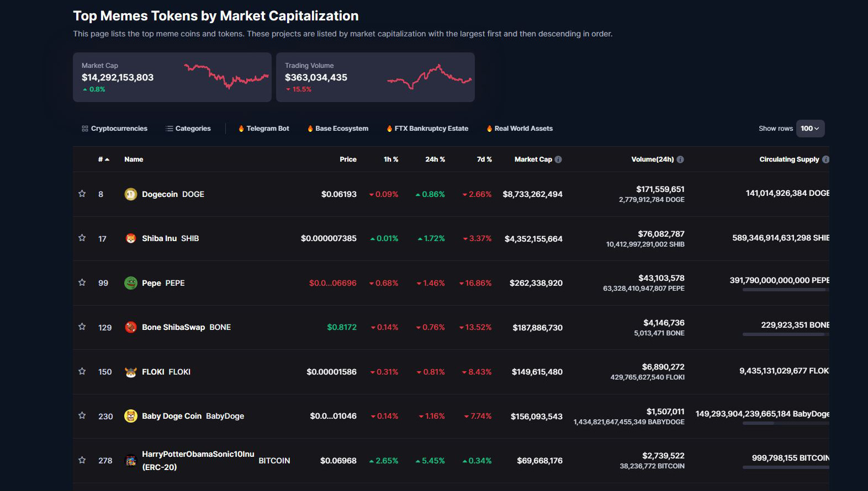Click the Dogecoin coin logo

131,194
